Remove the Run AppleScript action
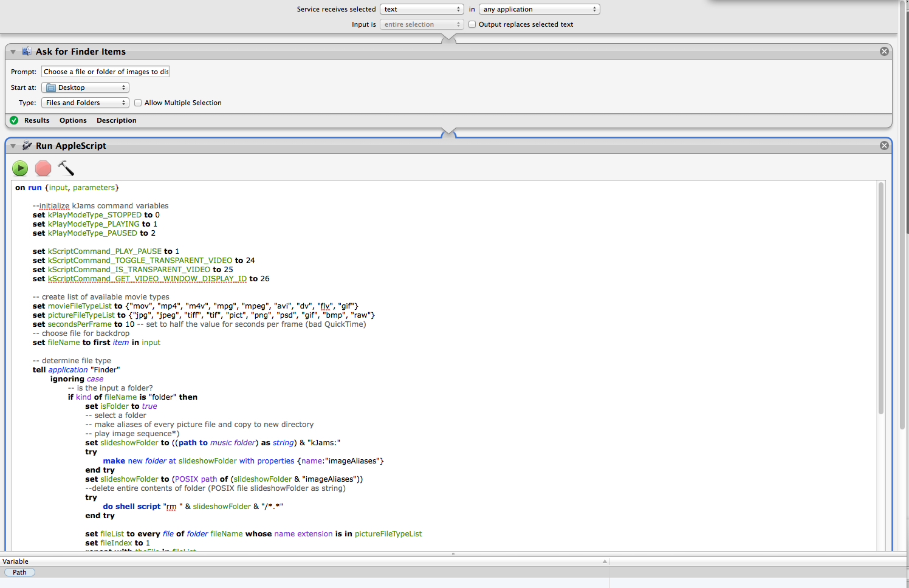This screenshot has height=588, width=909. click(x=884, y=146)
